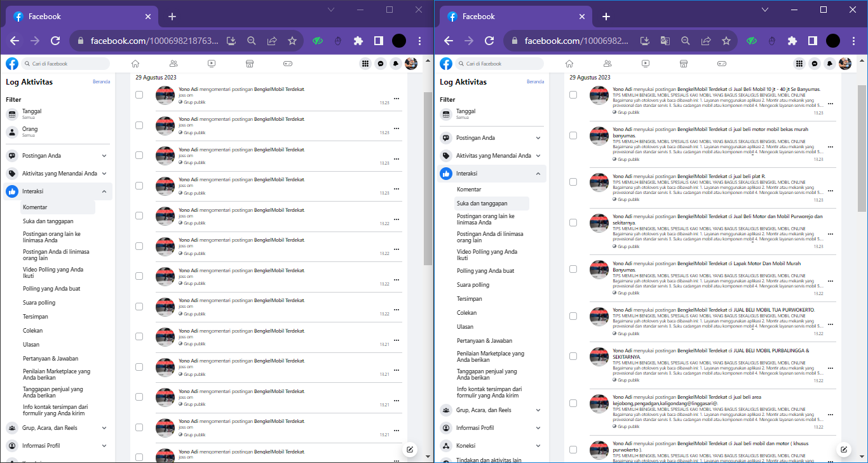Tick checkbox for Jual Beli Mobil 10 jt post
The height and width of the screenshot is (463, 868).
pyautogui.click(x=573, y=95)
